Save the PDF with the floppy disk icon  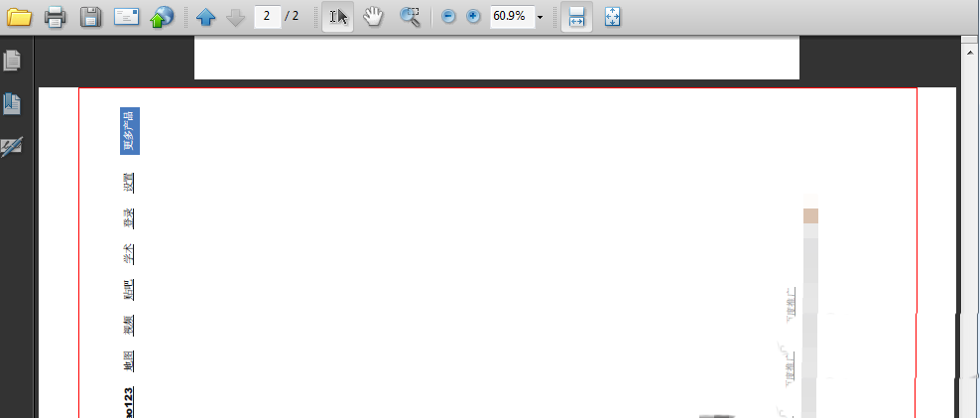tap(90, 16)
